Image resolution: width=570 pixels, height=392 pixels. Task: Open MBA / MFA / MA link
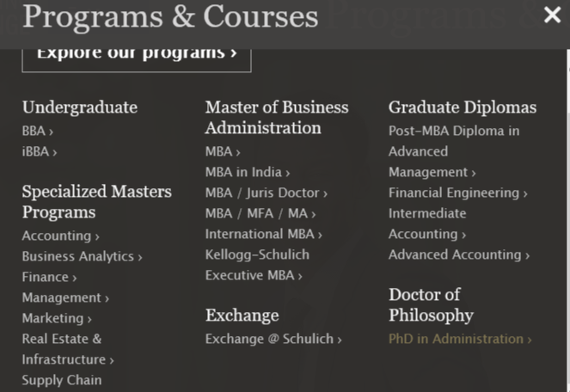pos(260,213)
